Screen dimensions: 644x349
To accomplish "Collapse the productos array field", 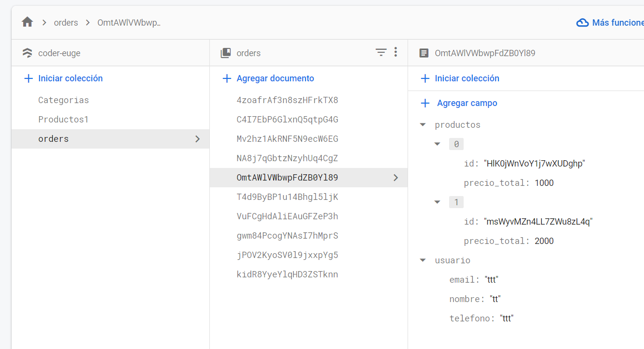I will point(423,124).
